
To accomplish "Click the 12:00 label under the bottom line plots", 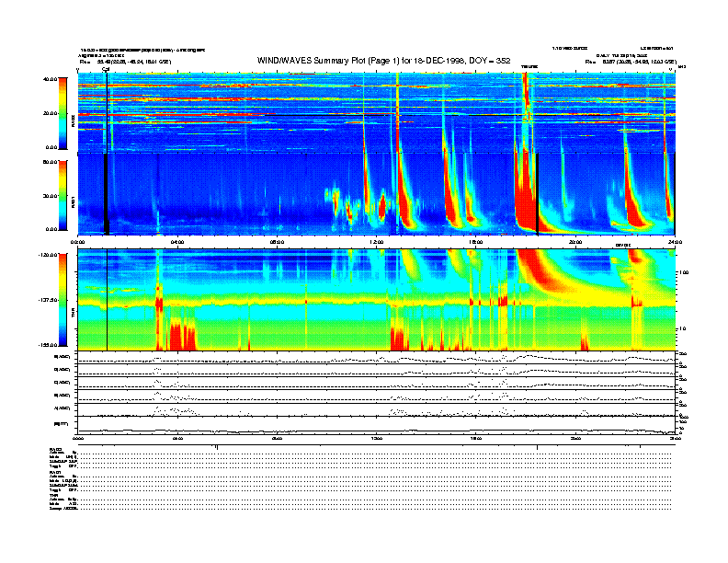I will coord(376,438).
